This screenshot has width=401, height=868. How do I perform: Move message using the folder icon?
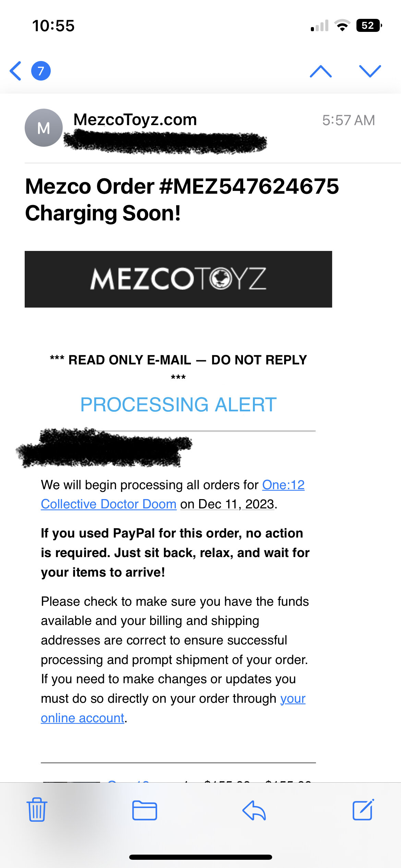pyautogui.click(x=145, y=810)
